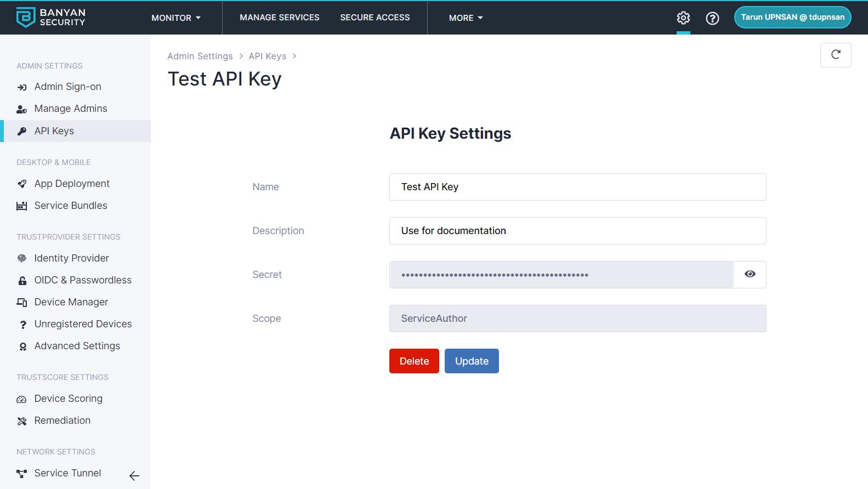Screen dimensions: 868x489
Task: Open the help question mark icon
Action: pyautogui.click(x=712, y=18)
